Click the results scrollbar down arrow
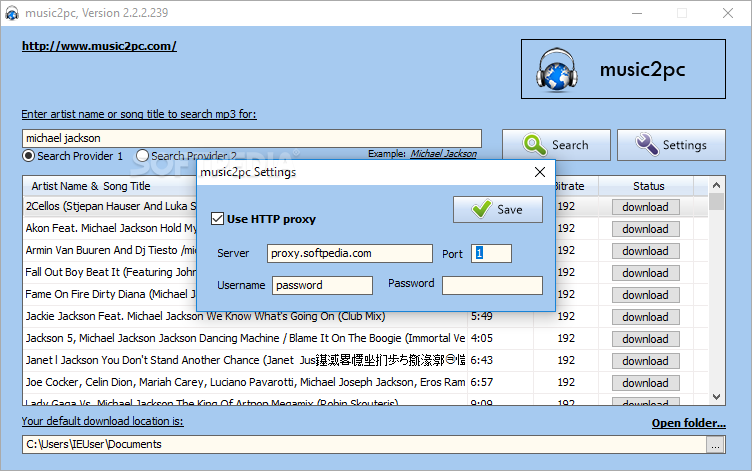752x471 pixels. click(x=717, y=397)
